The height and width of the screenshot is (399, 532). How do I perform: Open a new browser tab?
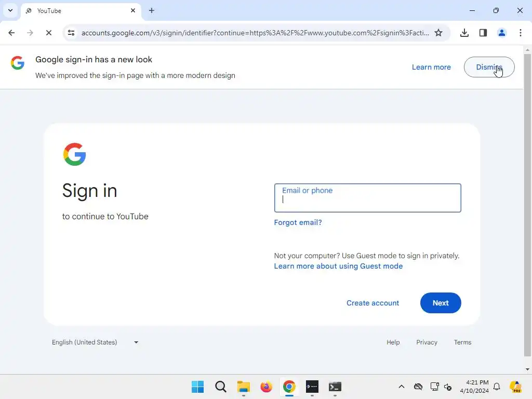pos(151,10)
